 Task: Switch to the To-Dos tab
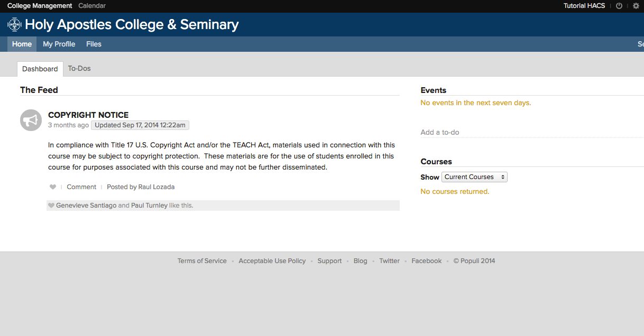(79, 68)
